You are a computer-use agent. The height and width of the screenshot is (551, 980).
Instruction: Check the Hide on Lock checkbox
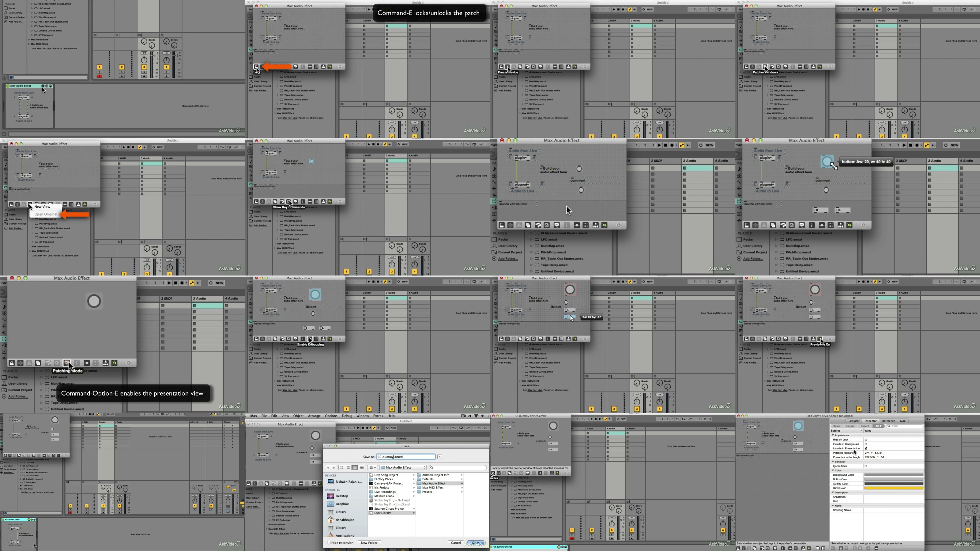tap(866, 440)
